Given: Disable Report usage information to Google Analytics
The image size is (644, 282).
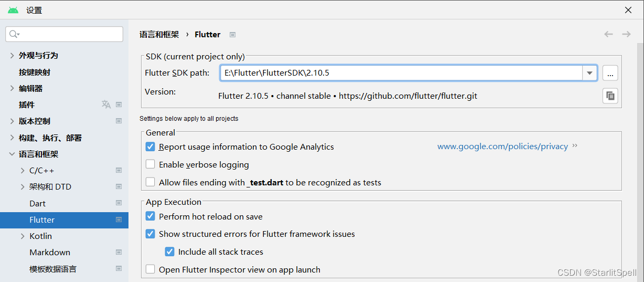Looking at the screenshot, I should click(x=151, y=147).
